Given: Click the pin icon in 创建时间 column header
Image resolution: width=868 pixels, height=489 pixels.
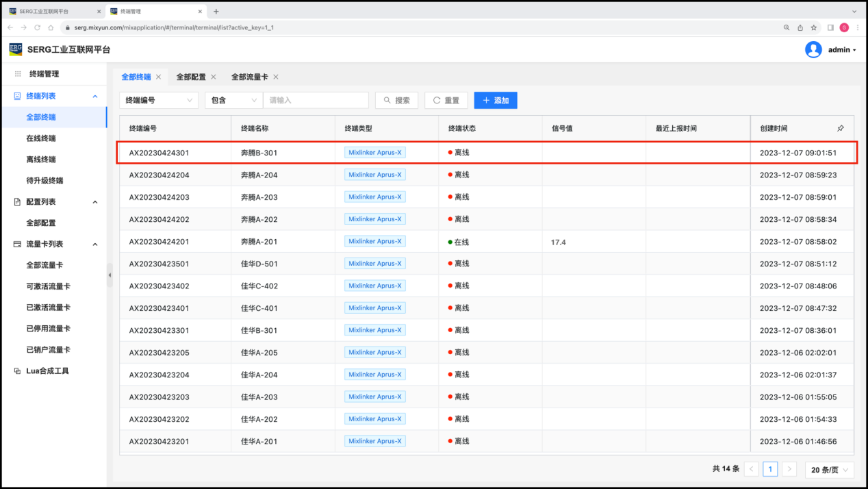Looking at the screenshot, I should coord(840,128).
